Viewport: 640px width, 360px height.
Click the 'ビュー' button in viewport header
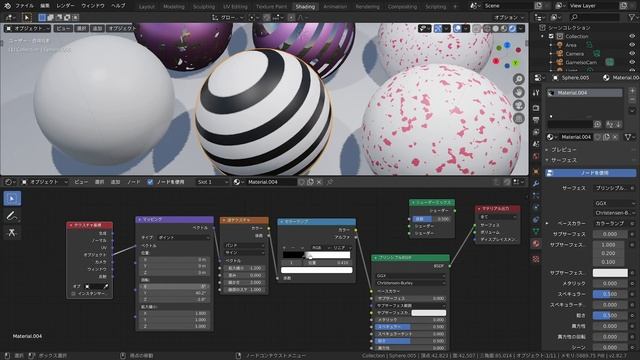point(63,29)
